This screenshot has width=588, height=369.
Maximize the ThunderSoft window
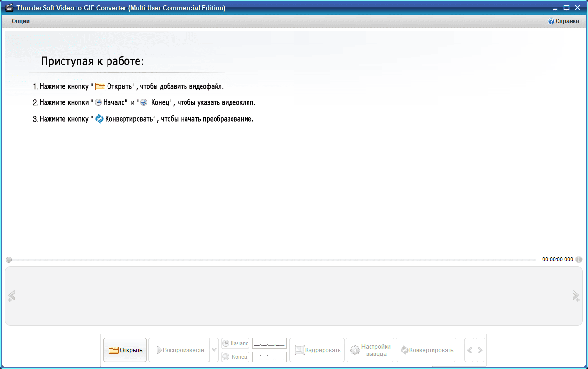click(x=566, y=8)
